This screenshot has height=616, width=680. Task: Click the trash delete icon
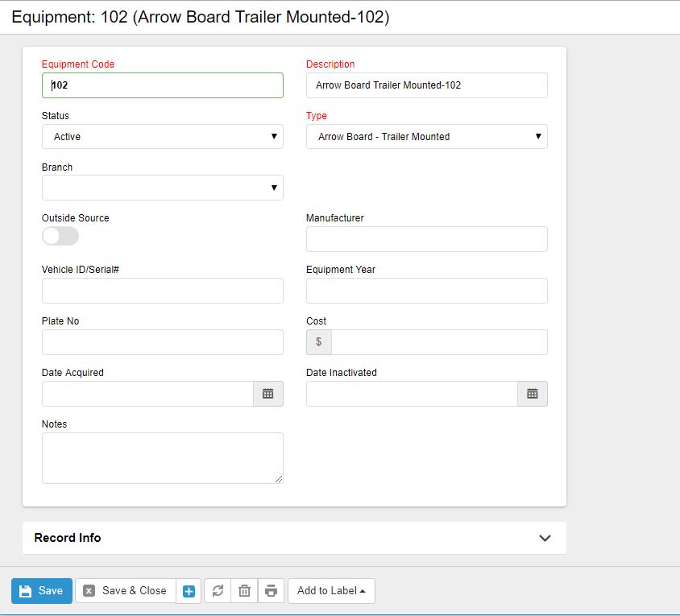tap(244, 591)
